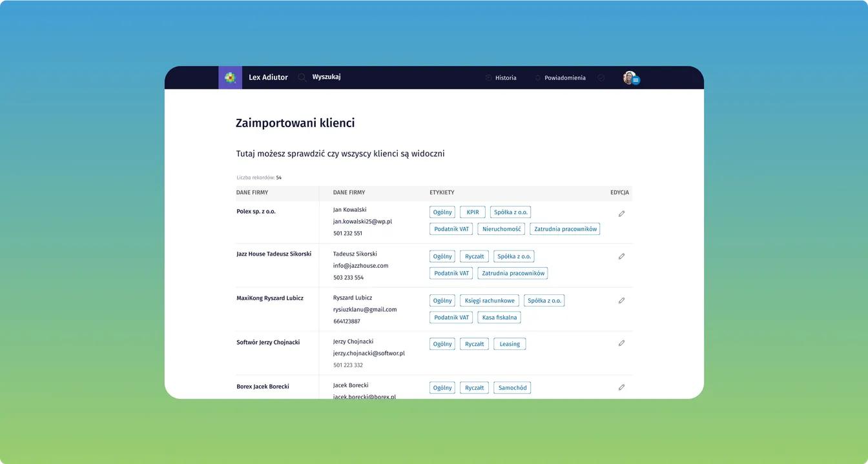Click company name Polex sp. z o.o.
This screenshot has height=464, width=868.
pyautogui.click(x=256, y=212)
